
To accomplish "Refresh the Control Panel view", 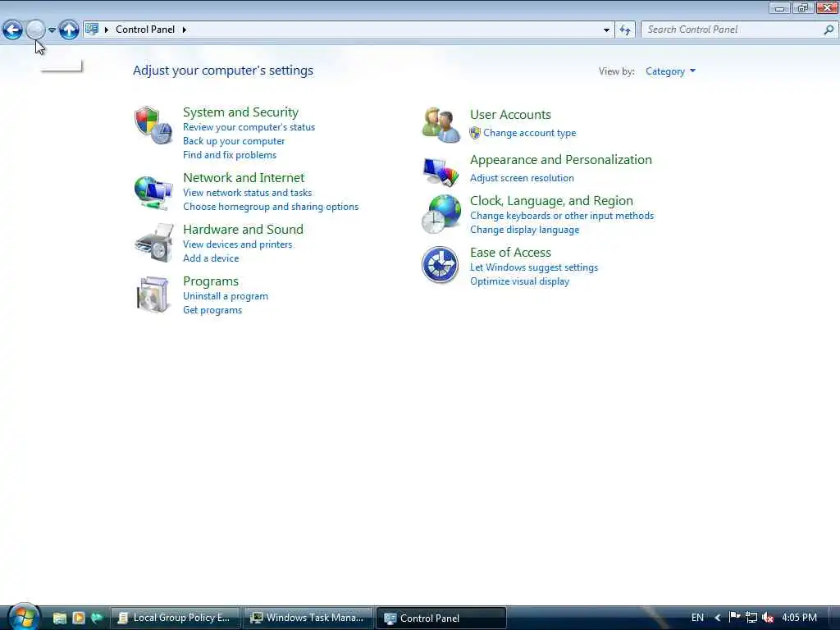I will pos(625,30).
